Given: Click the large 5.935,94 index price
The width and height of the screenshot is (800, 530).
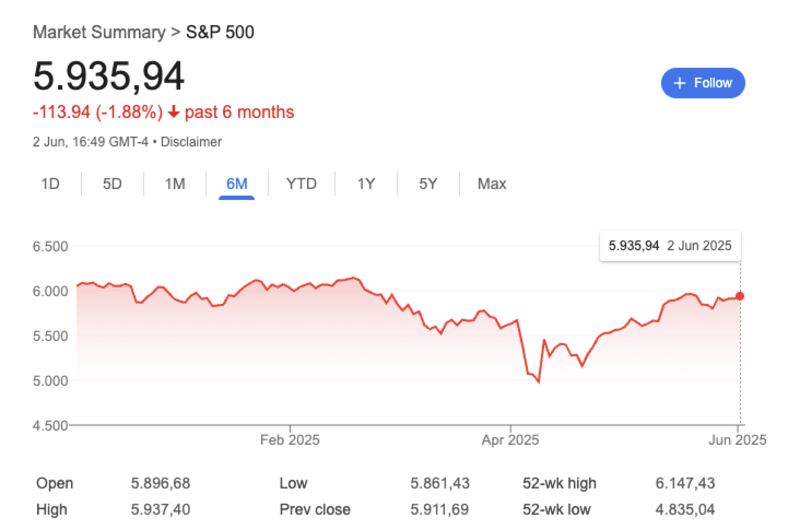Looking at the screenshot, I should 109,77.
